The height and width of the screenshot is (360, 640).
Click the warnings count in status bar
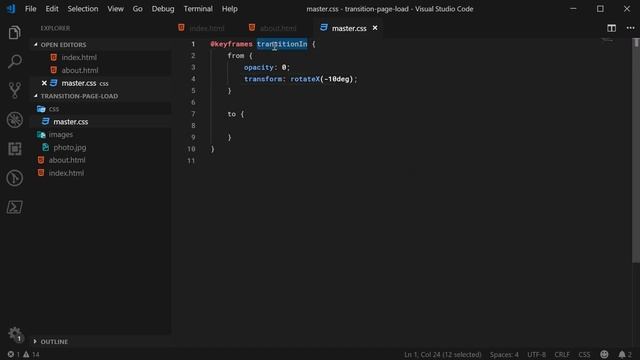click(x=31, y=354)
